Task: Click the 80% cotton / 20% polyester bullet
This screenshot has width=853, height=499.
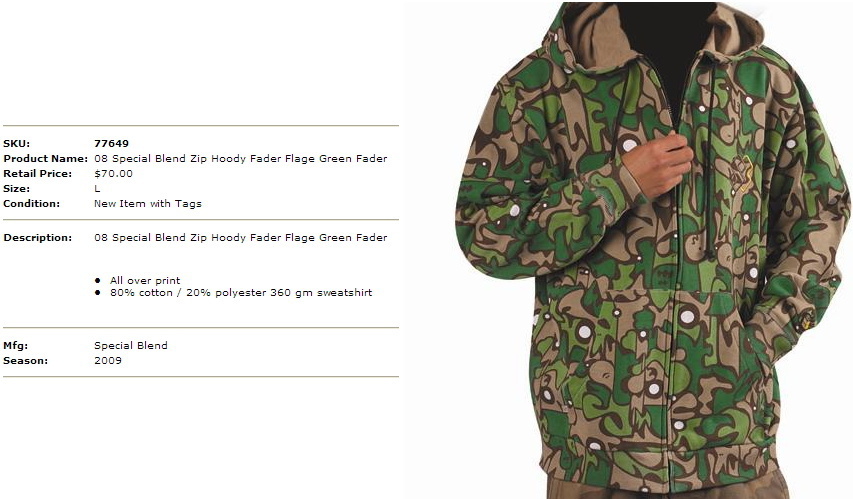Action: [241, 293]
